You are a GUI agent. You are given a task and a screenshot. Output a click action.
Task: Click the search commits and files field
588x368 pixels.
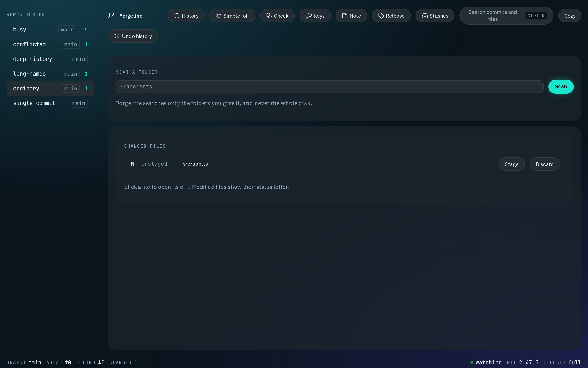[506, 16]
